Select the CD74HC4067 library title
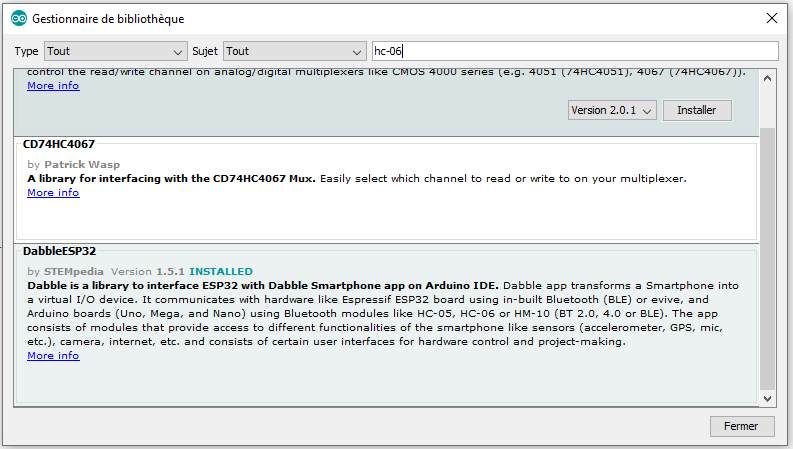 point(59,144)
